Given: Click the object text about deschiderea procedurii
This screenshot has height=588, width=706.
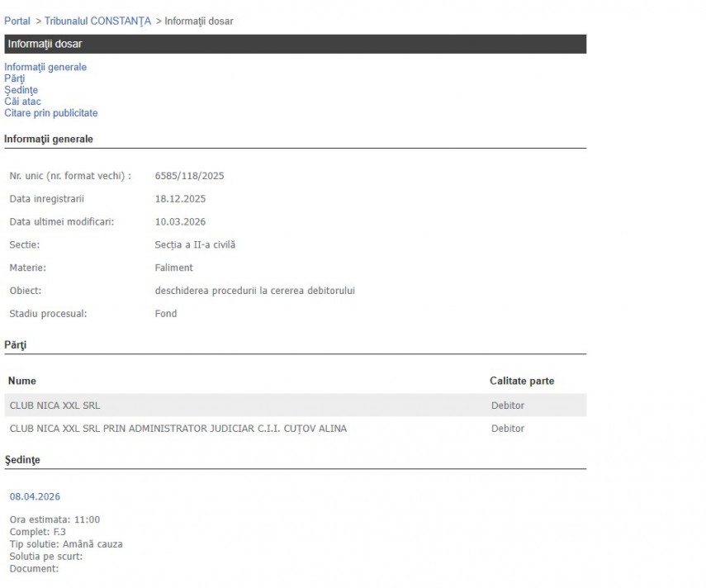Looking at the screenshot, I should click(254, 291).
